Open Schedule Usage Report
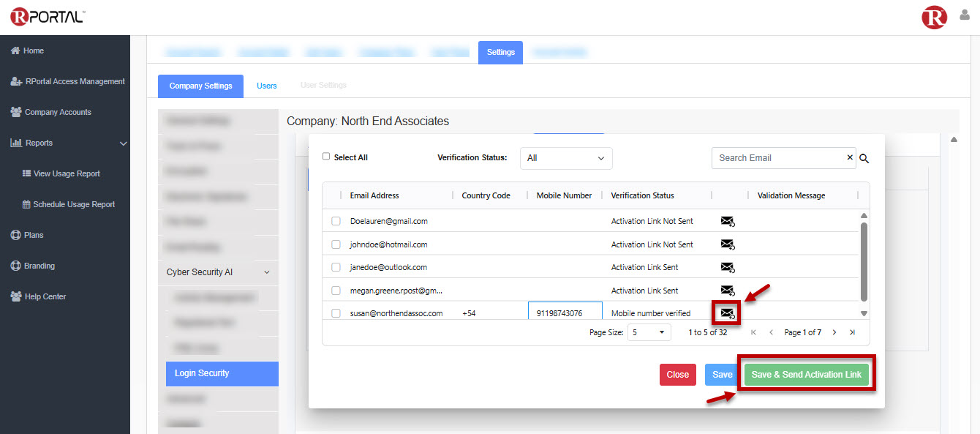 (x=69, y=204)
